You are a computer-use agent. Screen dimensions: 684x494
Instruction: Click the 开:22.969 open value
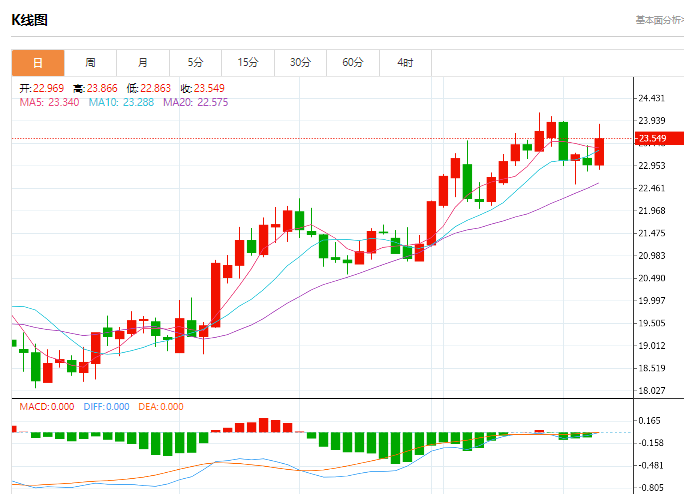click(x=41, y=88)
